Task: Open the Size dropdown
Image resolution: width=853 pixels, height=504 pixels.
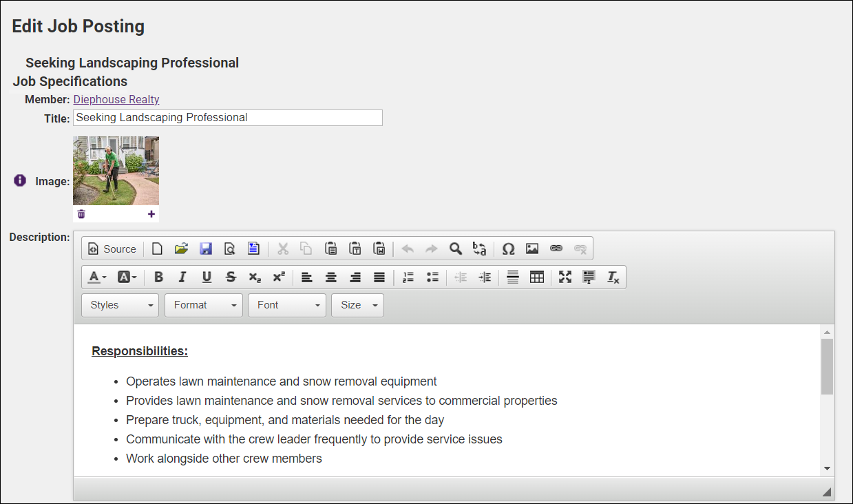Action: pos(357,305)
